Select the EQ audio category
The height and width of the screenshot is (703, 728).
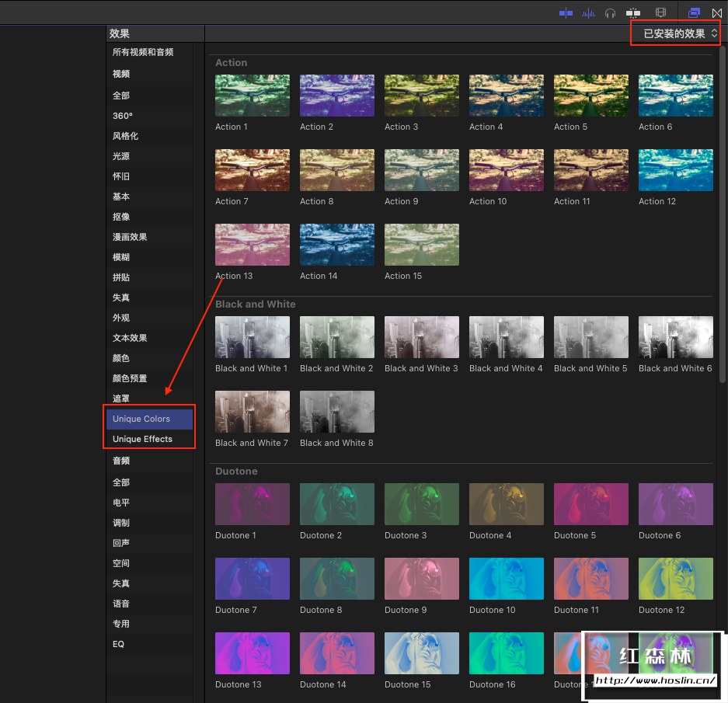click(x=149, y=645)
